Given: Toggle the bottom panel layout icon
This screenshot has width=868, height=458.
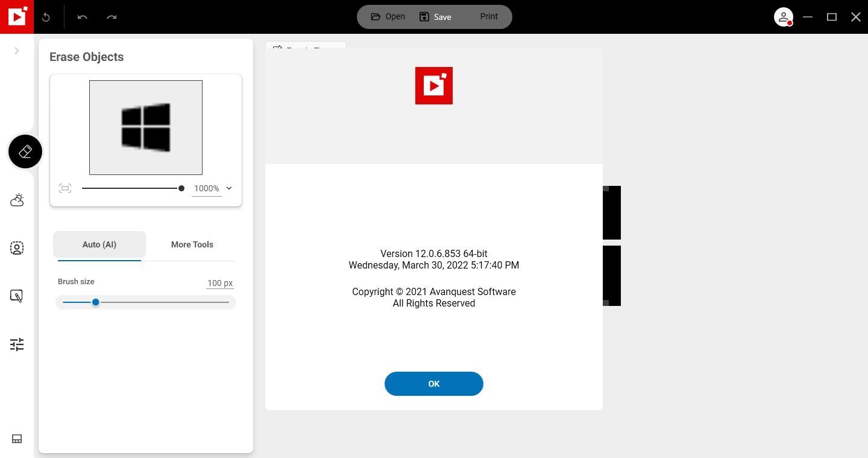Looking at the screenshot, I should click(x=17, y=439).
